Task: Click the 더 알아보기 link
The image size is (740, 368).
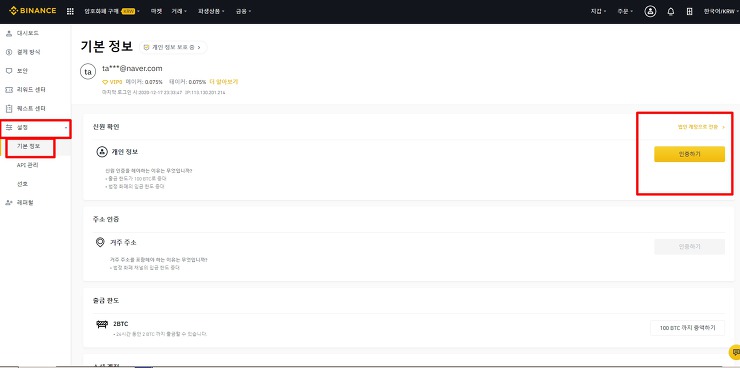Action: [x=224, y=82]
